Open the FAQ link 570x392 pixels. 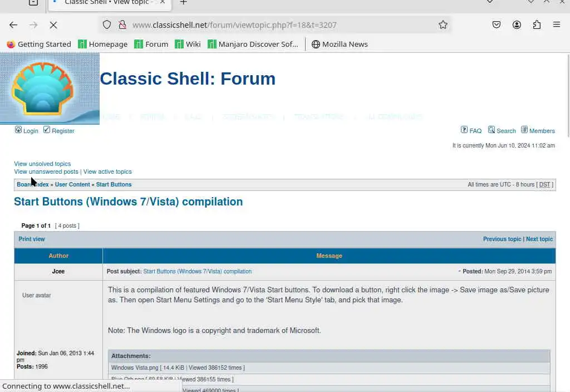click(475, 131)
